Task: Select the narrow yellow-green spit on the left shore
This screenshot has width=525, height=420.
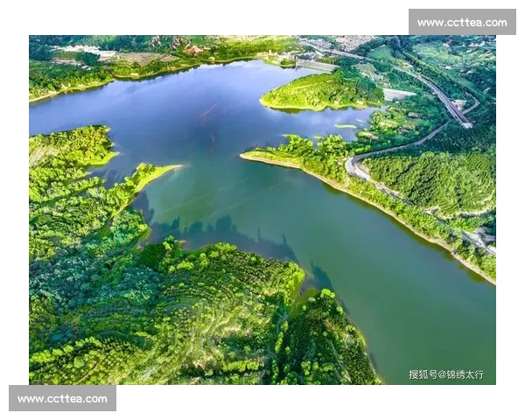Action: pos(153,175)
